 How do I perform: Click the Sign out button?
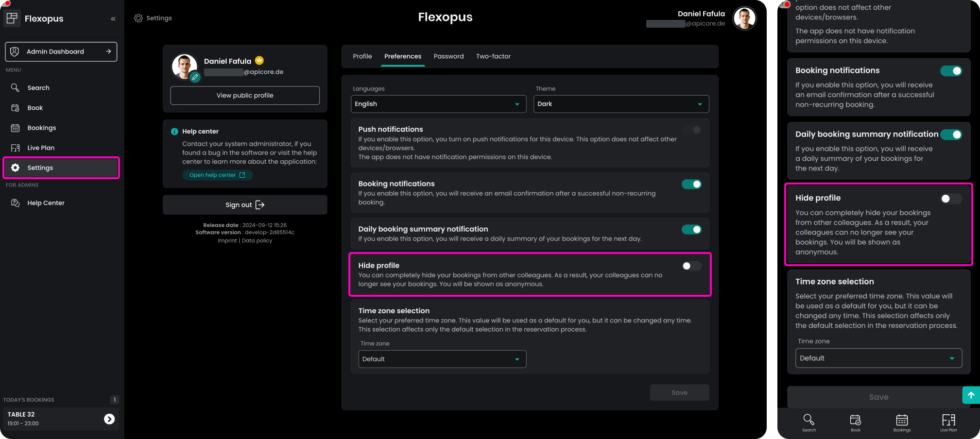tap(245, 205)
